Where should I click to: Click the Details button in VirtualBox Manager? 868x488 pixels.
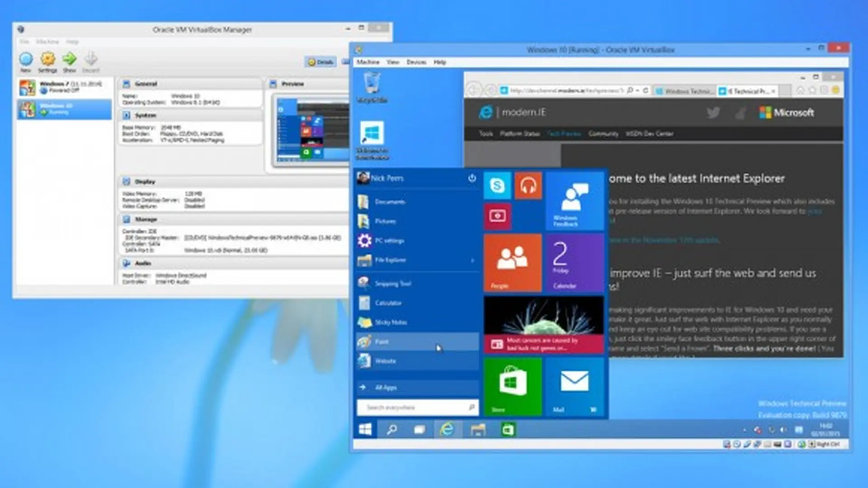point(321,62)
